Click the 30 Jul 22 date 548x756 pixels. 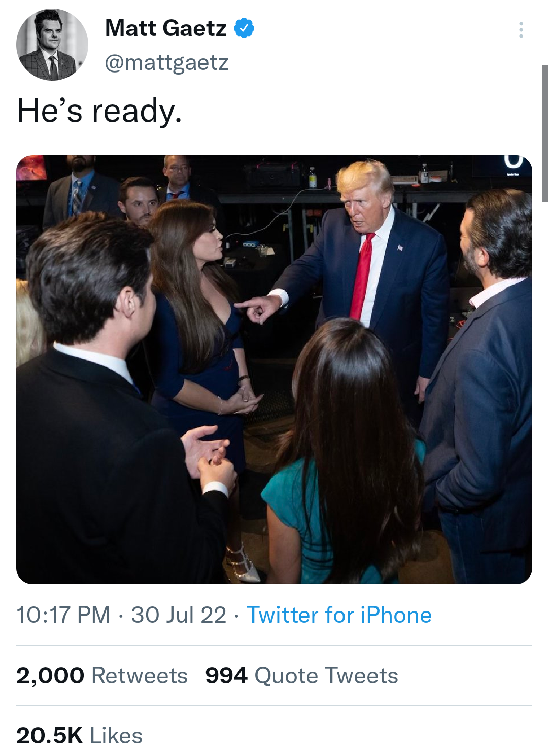coord(179,615)
